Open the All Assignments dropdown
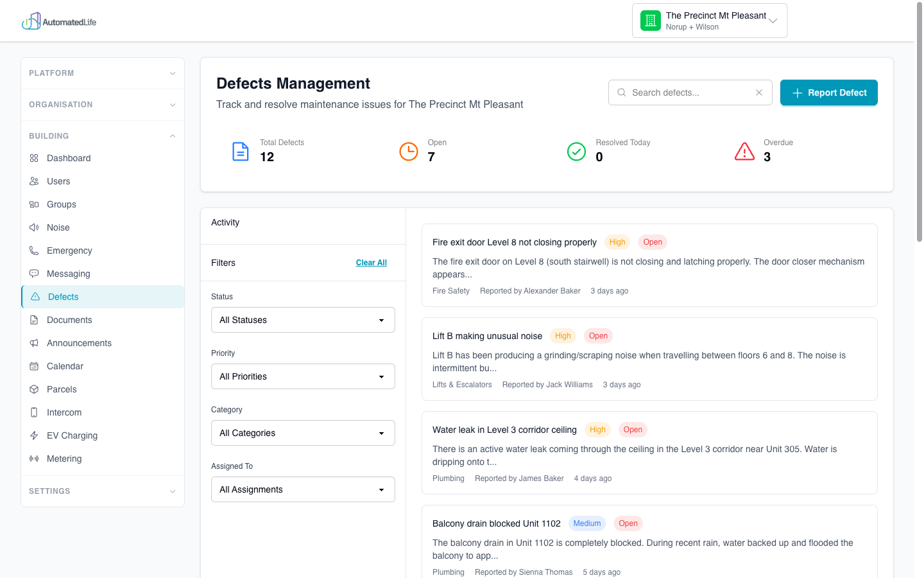Image resolution: width=924 pixels, height=578 pixels. (x=303, y=489)
